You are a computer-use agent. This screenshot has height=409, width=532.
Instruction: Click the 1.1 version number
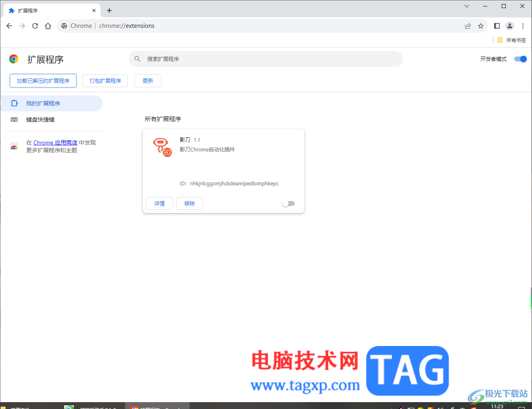click(197, 140)
